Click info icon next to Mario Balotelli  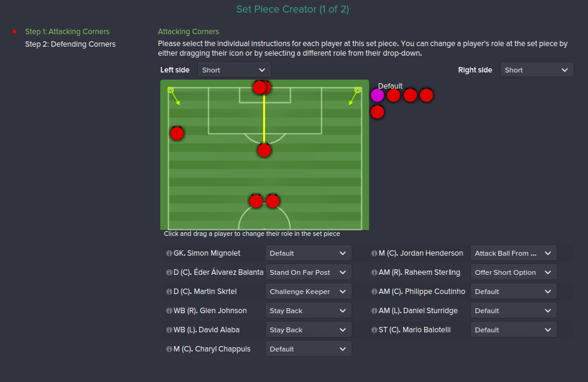tap(374, 330)
